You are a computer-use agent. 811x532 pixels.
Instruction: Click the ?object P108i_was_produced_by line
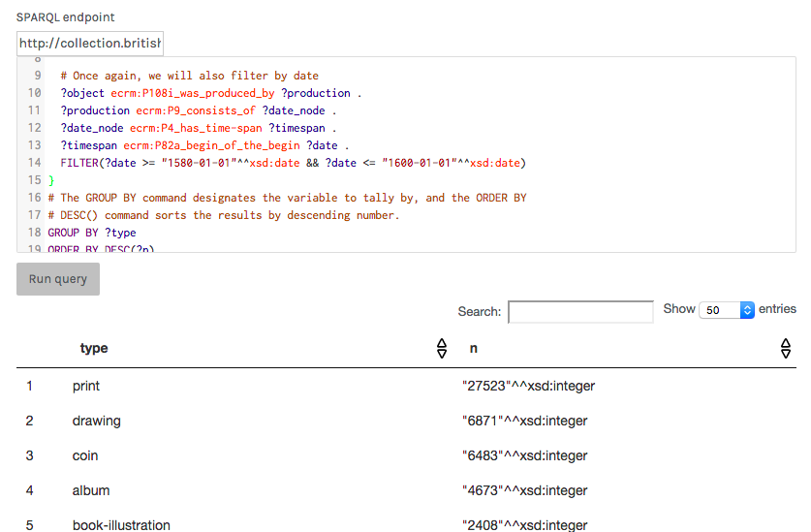point(210,93)
